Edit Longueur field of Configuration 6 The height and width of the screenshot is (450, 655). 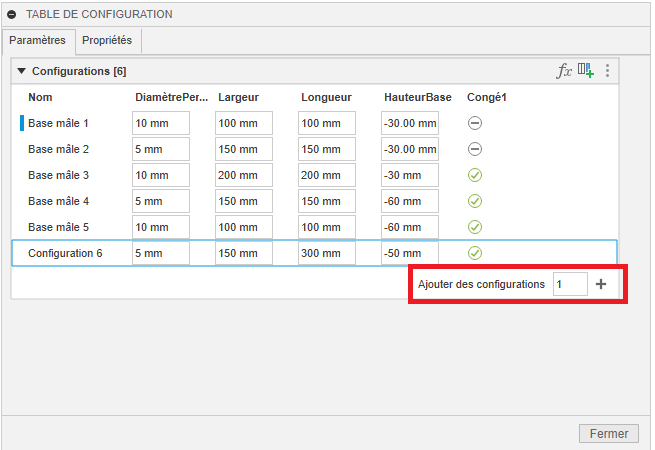click(x=326, y=253)
